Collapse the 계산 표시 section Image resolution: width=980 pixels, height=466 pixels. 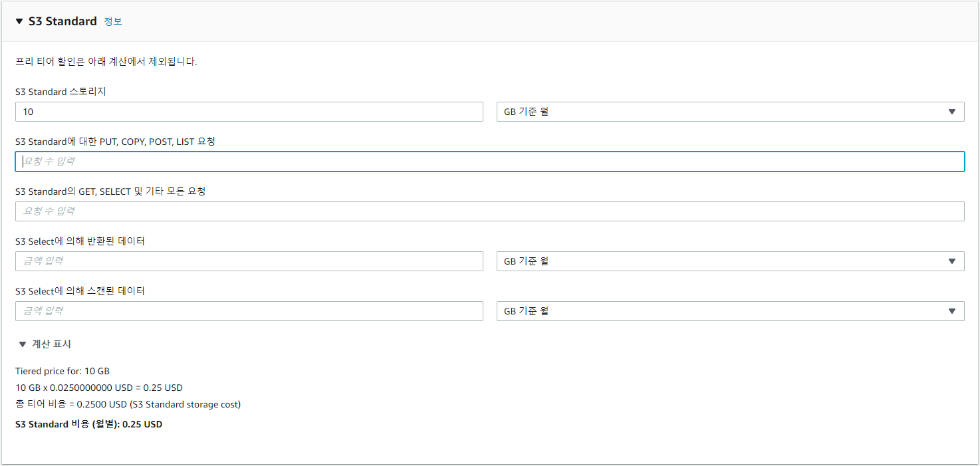click(45, 344)
